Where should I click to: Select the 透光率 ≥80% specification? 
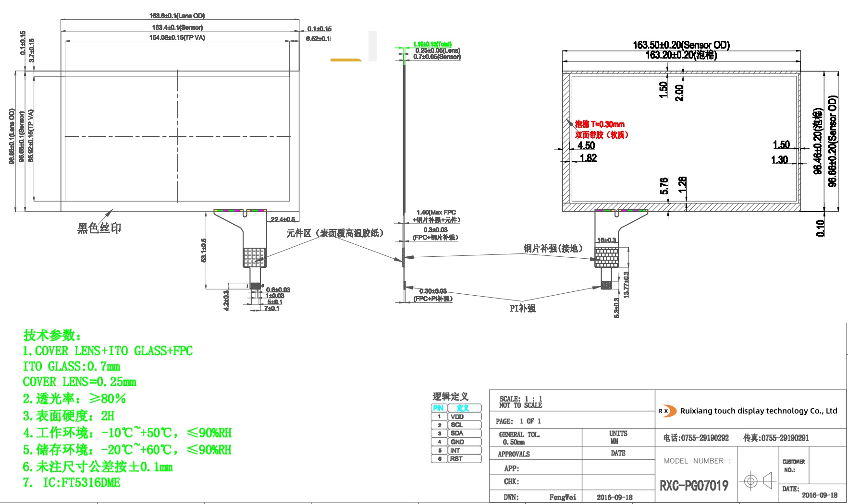tap(74, 399)
